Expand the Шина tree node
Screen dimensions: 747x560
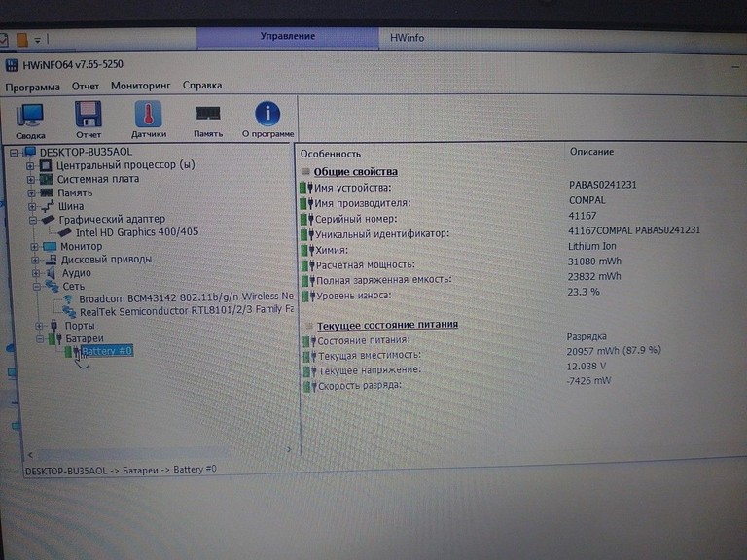(x=32, y=207)
